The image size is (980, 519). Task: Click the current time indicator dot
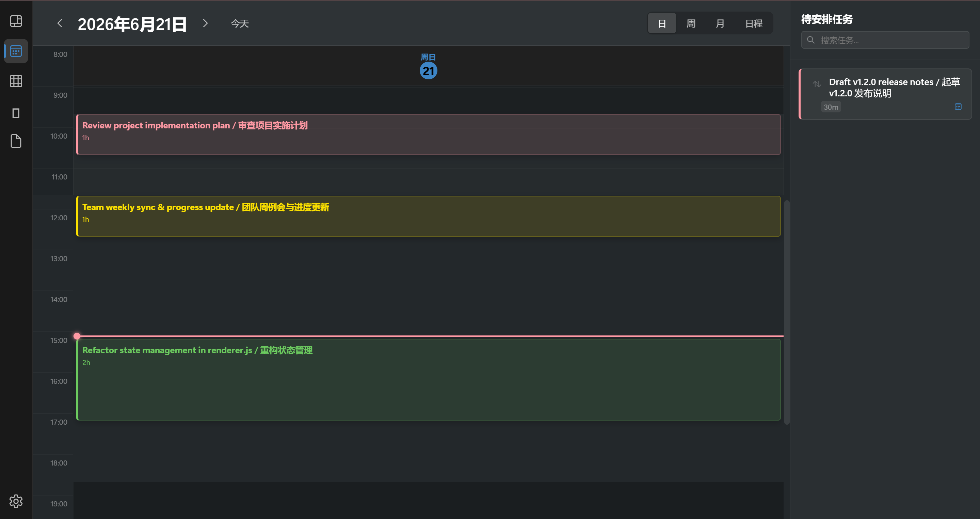click(77, 336)
